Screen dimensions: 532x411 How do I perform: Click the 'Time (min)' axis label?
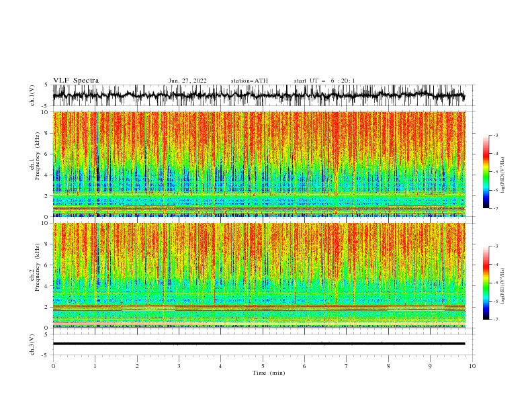coord(269,373)
